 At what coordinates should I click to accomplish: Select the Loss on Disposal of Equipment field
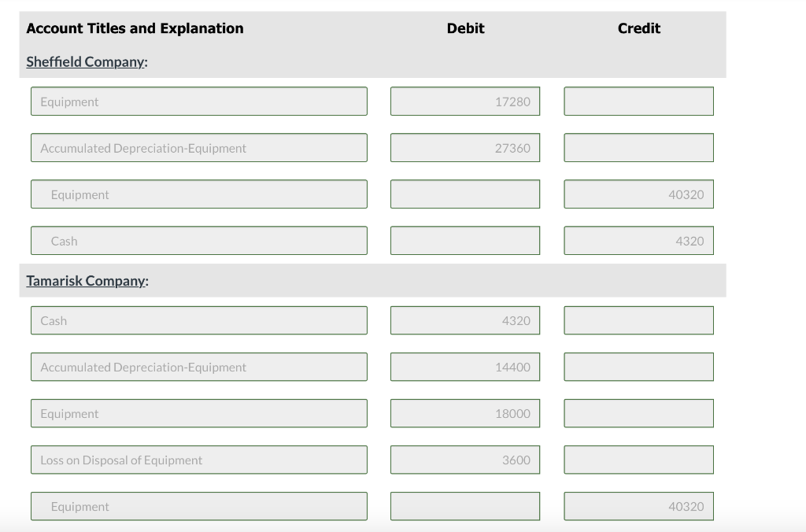click(199, 460)
